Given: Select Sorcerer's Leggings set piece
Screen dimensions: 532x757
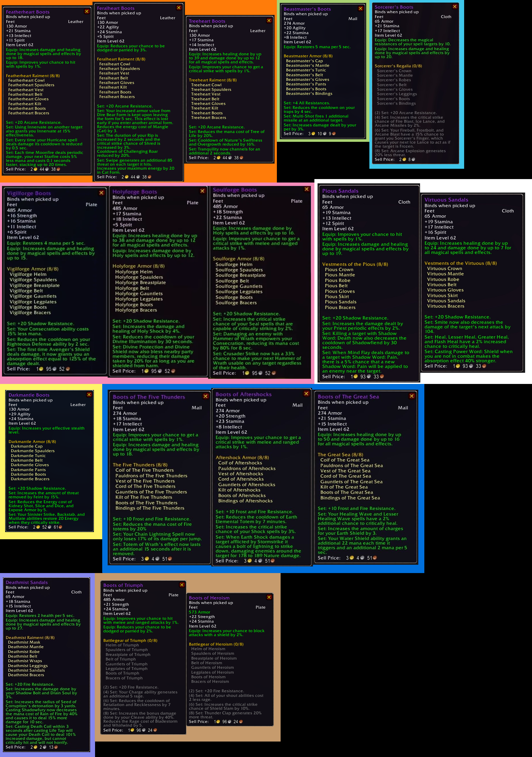Looking at the screenshot, I should coord(397,94).
